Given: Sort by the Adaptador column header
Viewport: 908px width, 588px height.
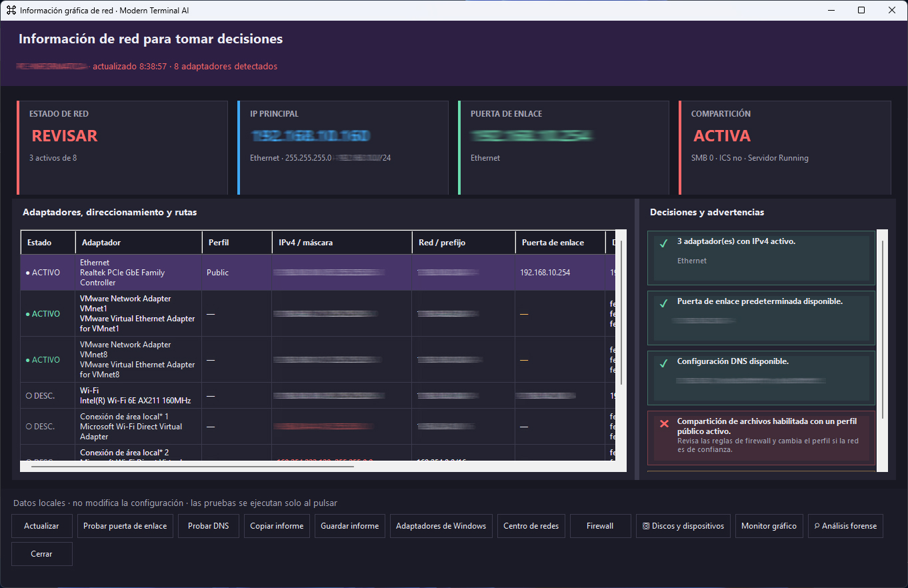Looking at the screenshot, I should (x=139, y=243).
